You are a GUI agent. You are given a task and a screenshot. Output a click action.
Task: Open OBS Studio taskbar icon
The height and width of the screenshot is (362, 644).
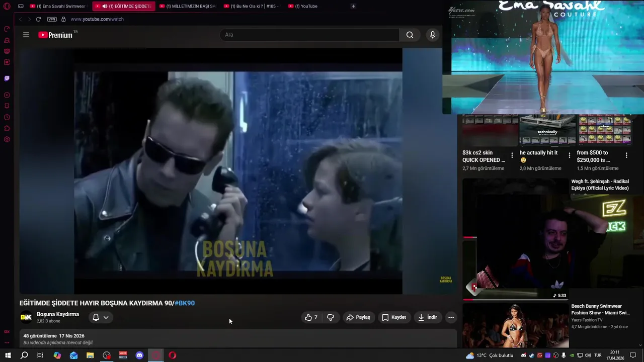[x=107, y=355]
